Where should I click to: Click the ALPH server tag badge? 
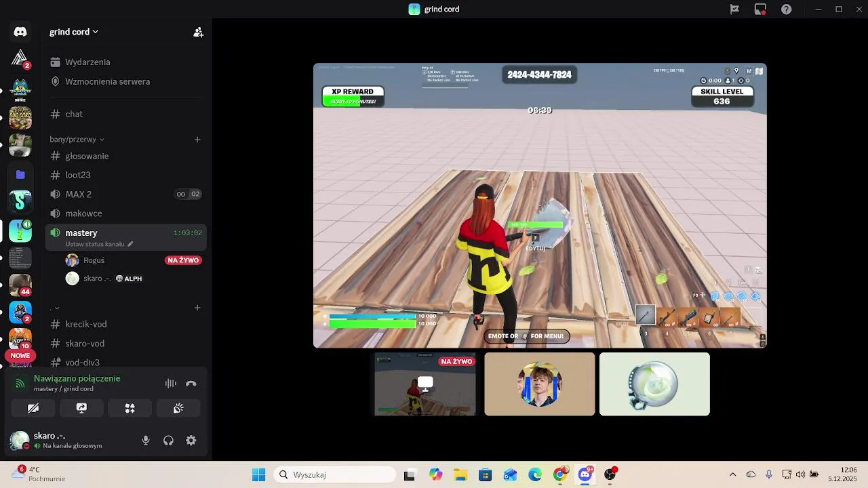(x=129, y=279)
